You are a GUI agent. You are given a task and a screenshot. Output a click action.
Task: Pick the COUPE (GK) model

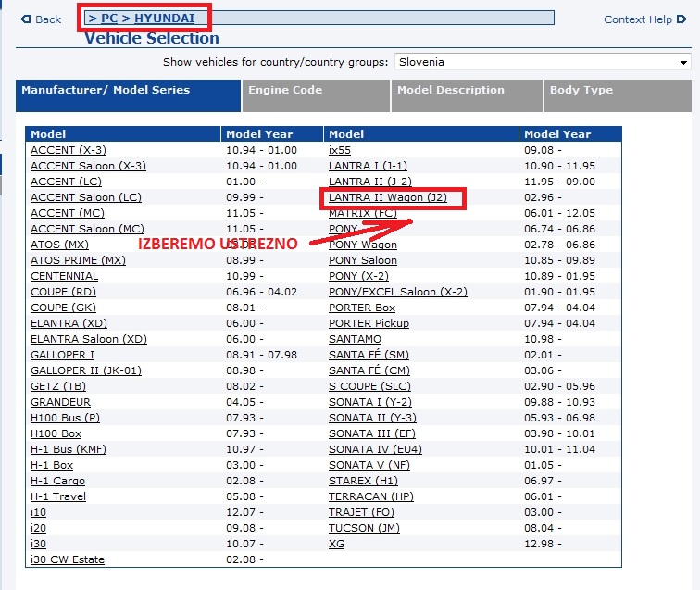pos(63,308)
